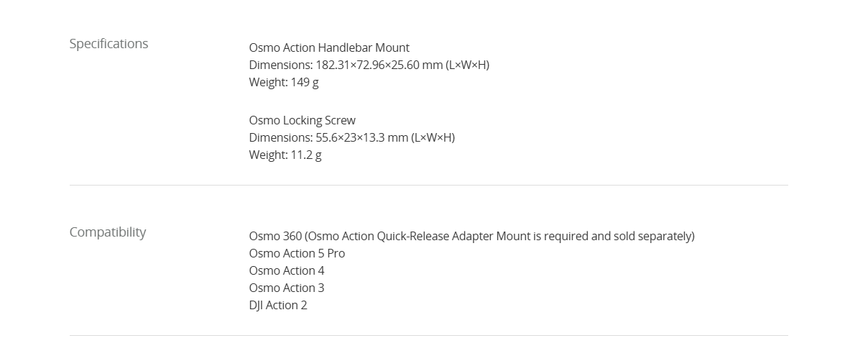
Task: Select the Osmo Action 4 entry
Action: coord(287,270)
